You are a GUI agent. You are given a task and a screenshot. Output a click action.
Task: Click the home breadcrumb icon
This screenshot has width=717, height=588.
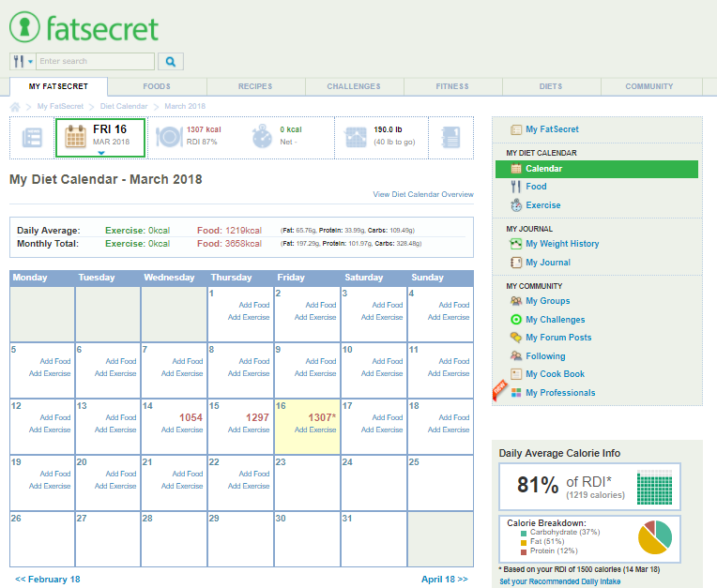(x=15, y=107)
